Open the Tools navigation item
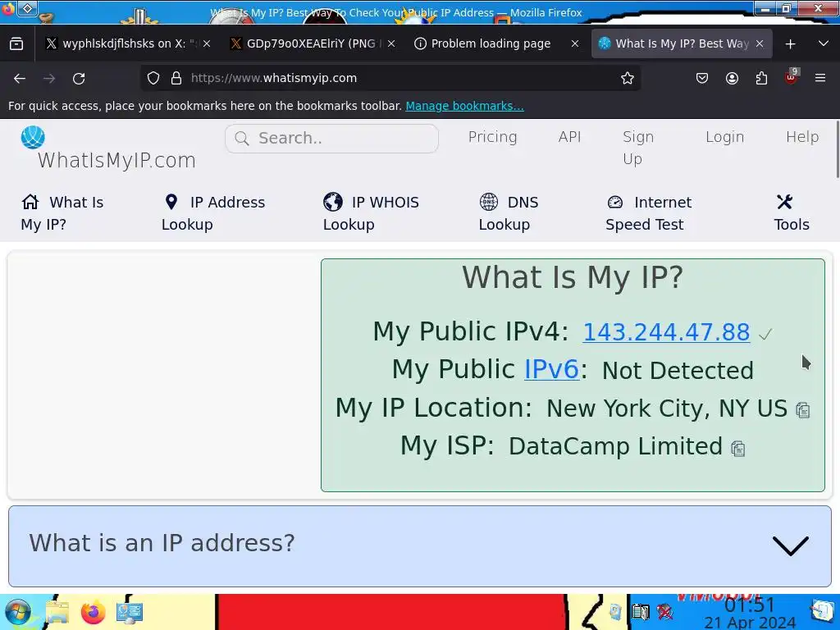This screenshot has height=630, width=840. pyautogui.click(x=792, y=213)
